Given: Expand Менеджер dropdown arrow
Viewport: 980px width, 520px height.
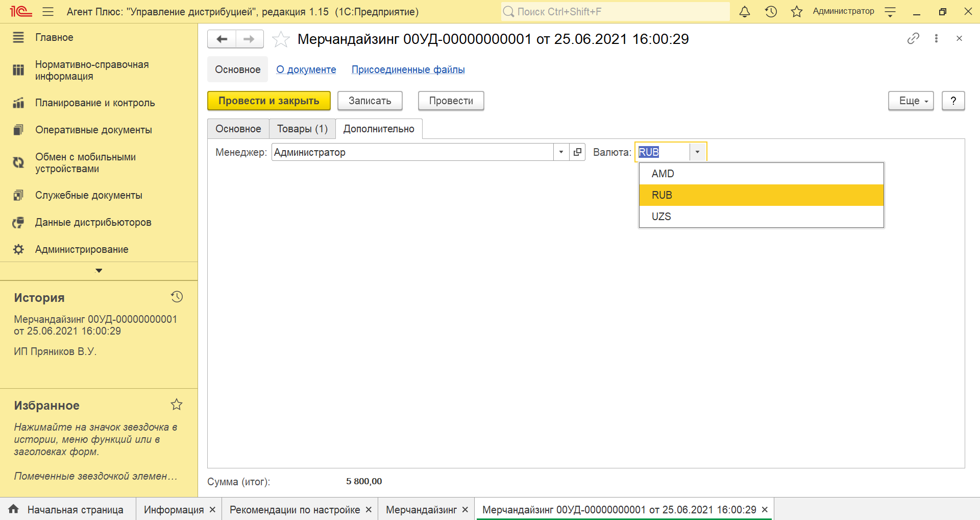Looking at the screenshot, I should pyautogui.click(x=561, y=152).
